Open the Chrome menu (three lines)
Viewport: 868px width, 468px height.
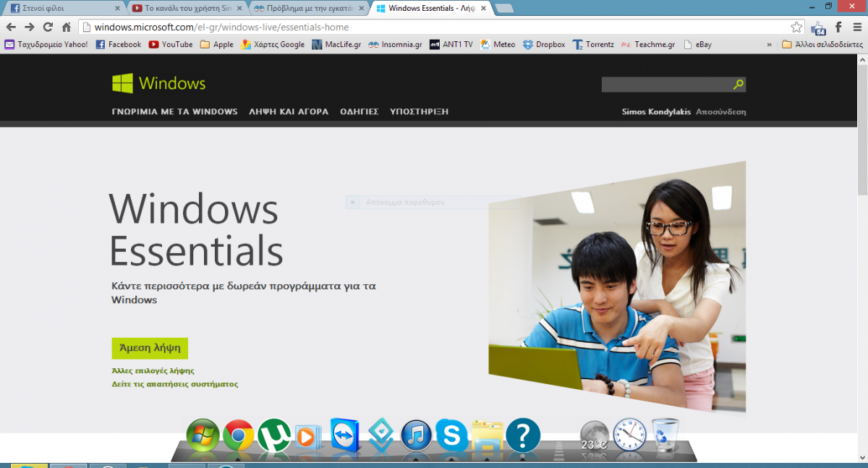tap(857, 27)
